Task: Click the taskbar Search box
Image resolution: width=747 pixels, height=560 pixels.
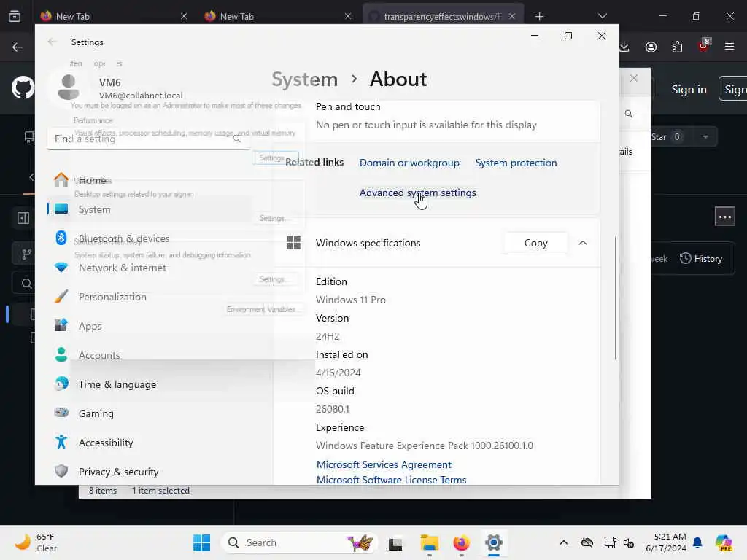Action: click(300, 542)
